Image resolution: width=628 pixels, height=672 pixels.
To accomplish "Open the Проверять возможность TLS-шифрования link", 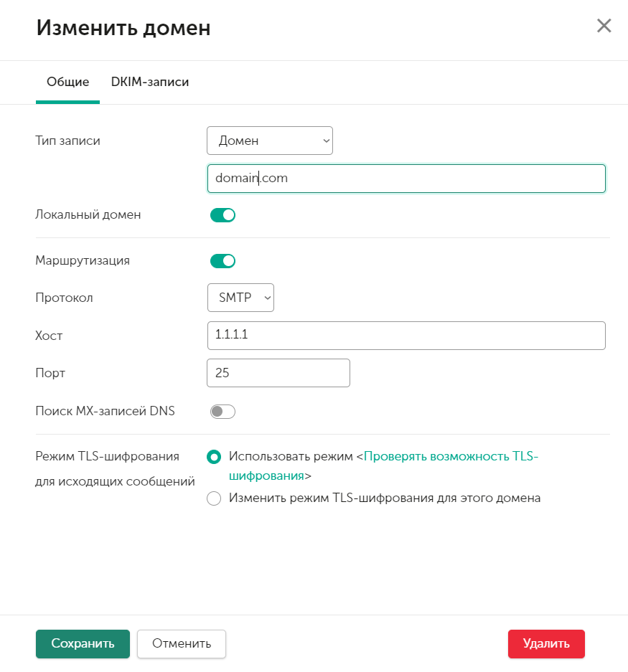I will pos(451,456).
